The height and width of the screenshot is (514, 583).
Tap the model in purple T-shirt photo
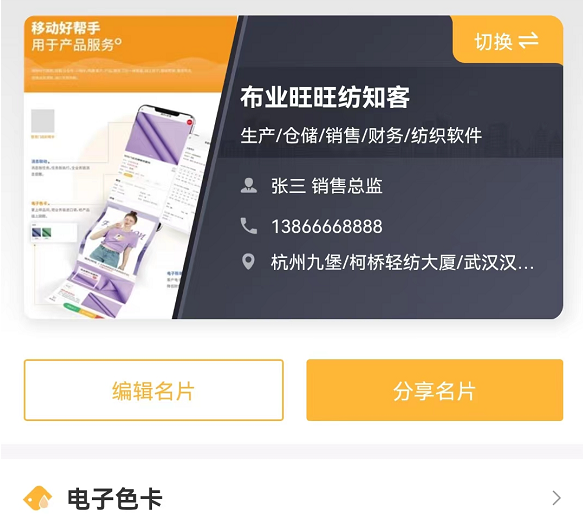(115, 238)
